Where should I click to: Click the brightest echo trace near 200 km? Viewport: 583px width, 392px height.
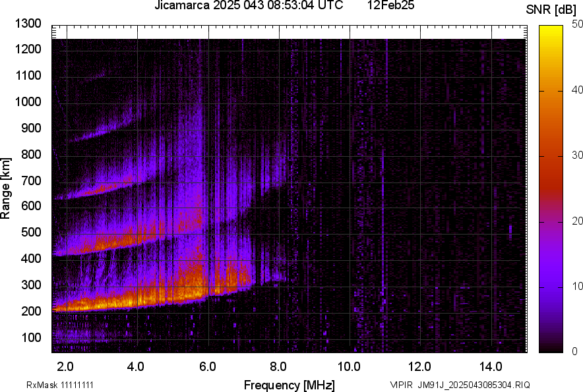pos(132,302)
